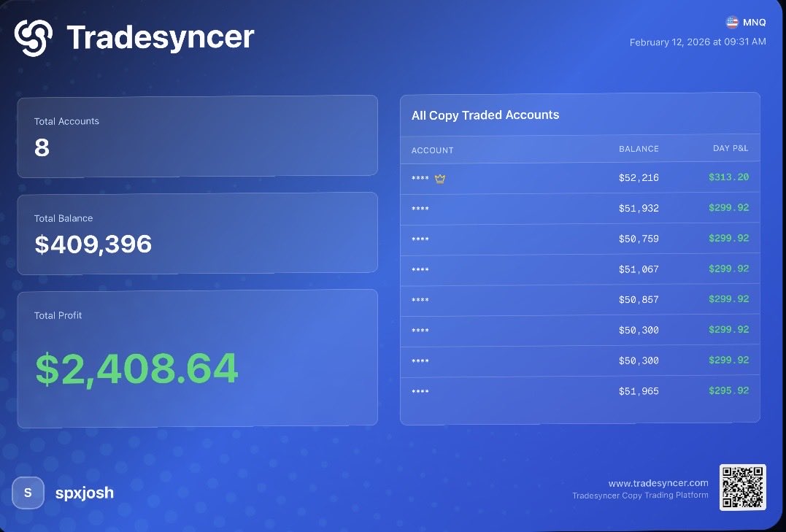The image size is (786, 532).
Task: Select the $51,965 balance cell
Action: (x=639, y=392)
